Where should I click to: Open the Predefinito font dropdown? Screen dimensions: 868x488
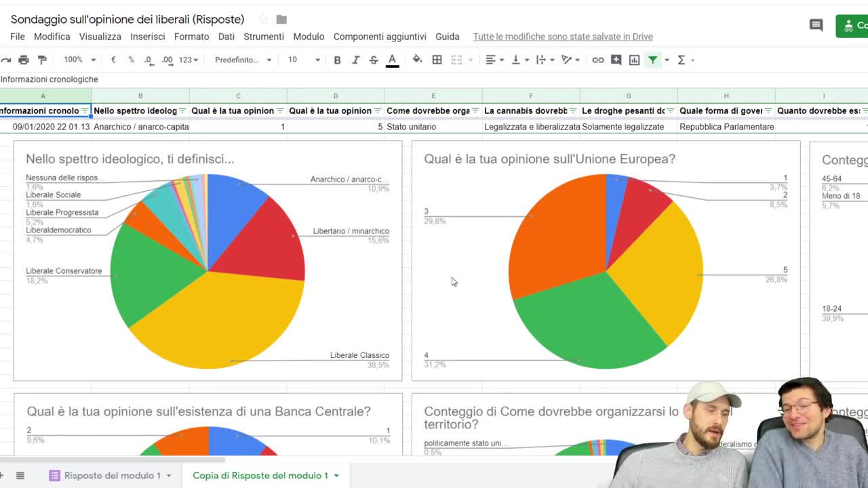pyautogui.click(x=243, y=60)
